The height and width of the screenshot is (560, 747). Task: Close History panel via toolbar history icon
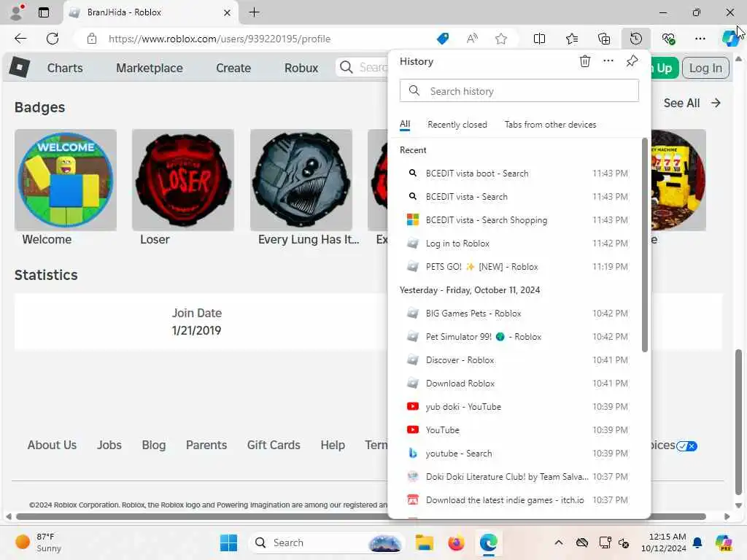(636, 39)
